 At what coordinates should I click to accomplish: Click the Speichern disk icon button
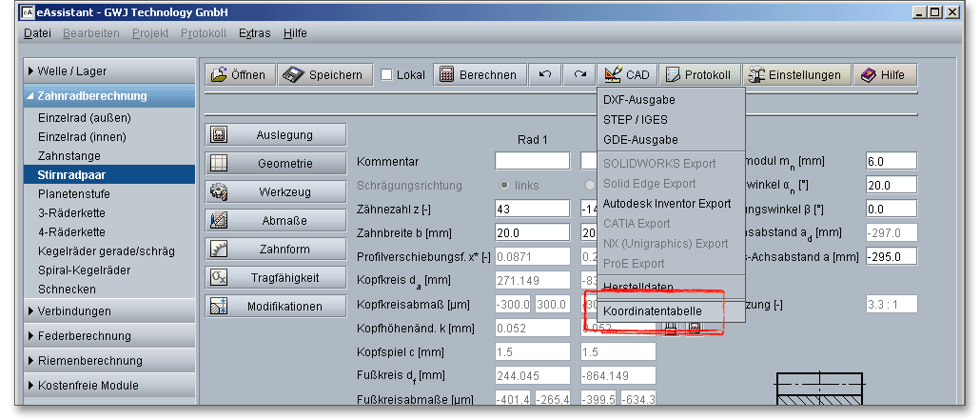point(324,75)
